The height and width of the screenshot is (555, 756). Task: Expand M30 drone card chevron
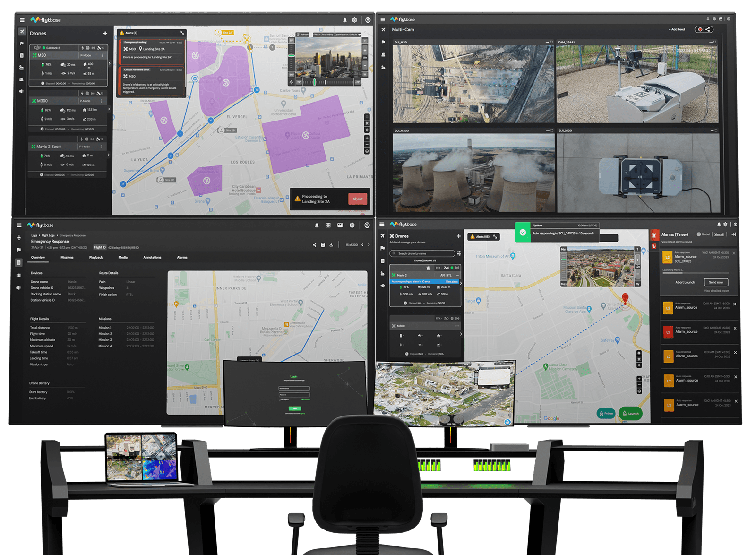point(110,63)
